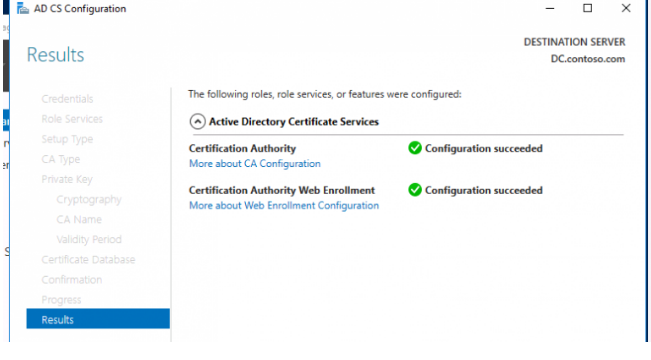Image resolution: width=651 pixels, height=360 pixels.
Task: Click the Certification Authority Web Enrollment heading
Action: 281,190
